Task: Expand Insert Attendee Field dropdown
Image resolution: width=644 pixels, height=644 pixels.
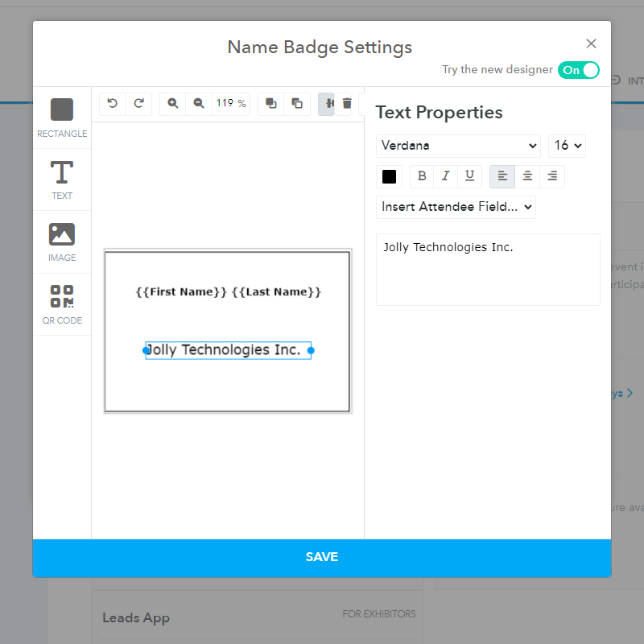Action: (456, 207)
